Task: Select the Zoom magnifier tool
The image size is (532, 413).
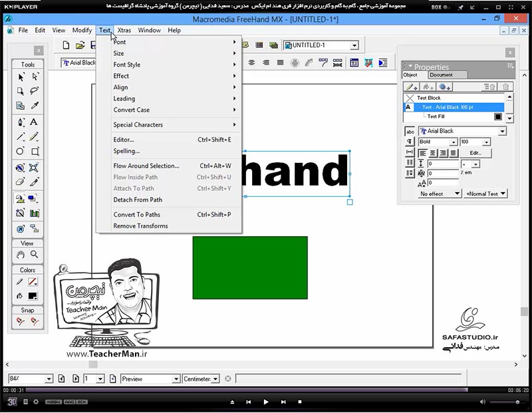Action: 35,254
